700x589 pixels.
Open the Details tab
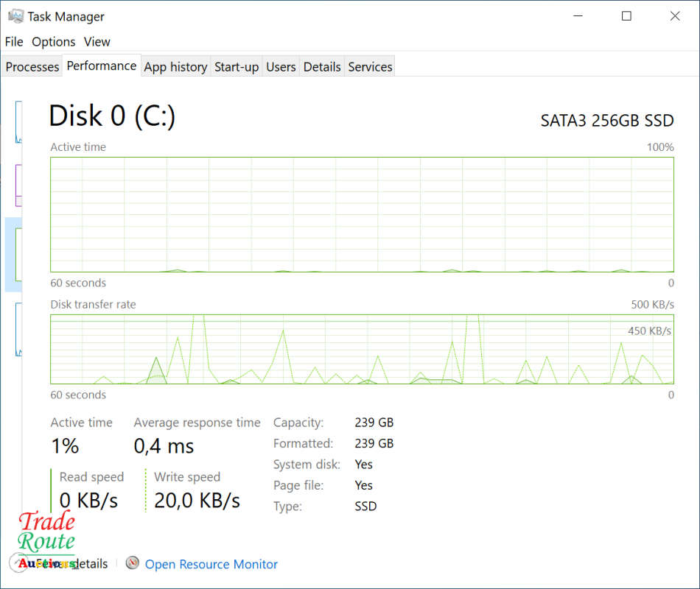tap(322, 67)
